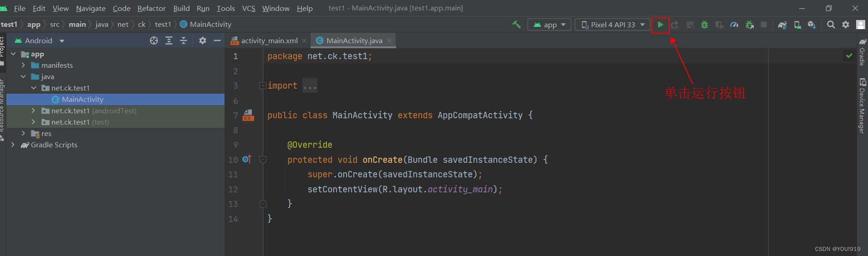The image size is (868, 256).
Task: Close the activity_main.xml tab
Action: pyautogui.click(x=304, y=40)
